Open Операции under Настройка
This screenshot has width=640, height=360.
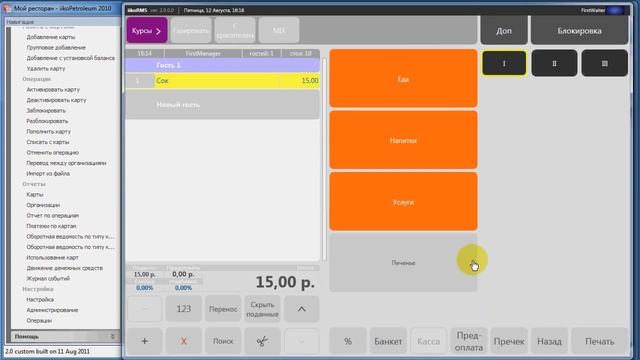tap(39, 320)
